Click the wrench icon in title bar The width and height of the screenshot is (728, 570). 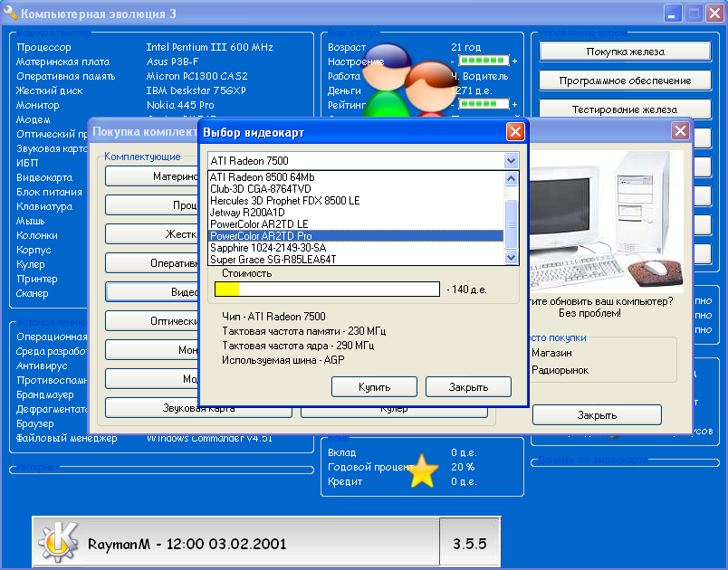pos(10,13)
